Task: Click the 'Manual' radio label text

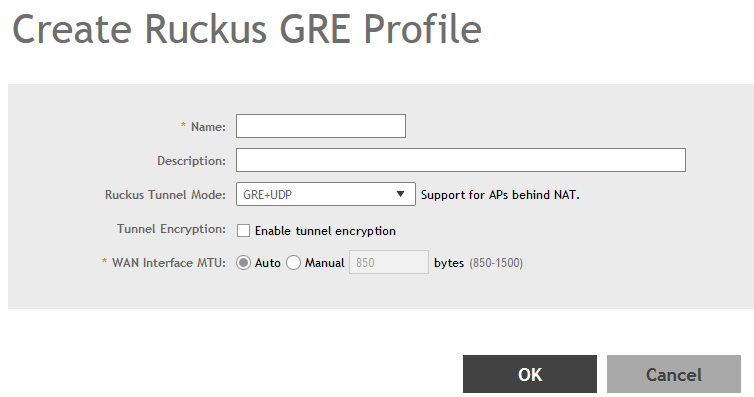Action: (325, 263)
